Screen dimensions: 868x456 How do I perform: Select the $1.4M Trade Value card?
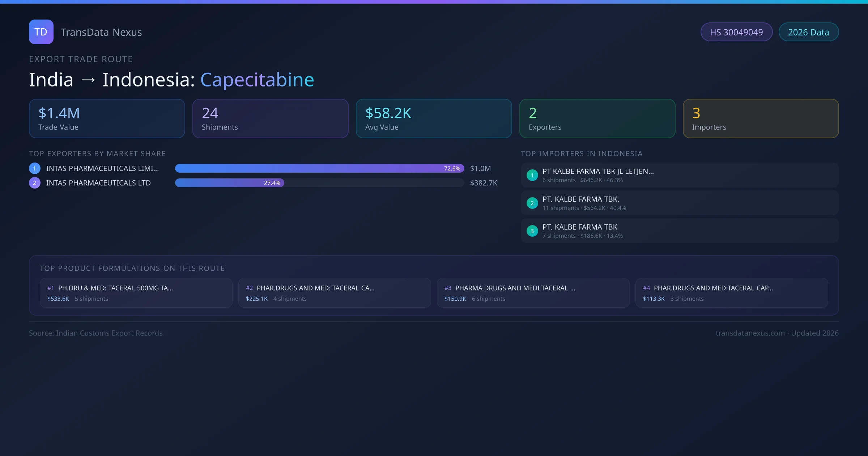[x=107, y=119]
